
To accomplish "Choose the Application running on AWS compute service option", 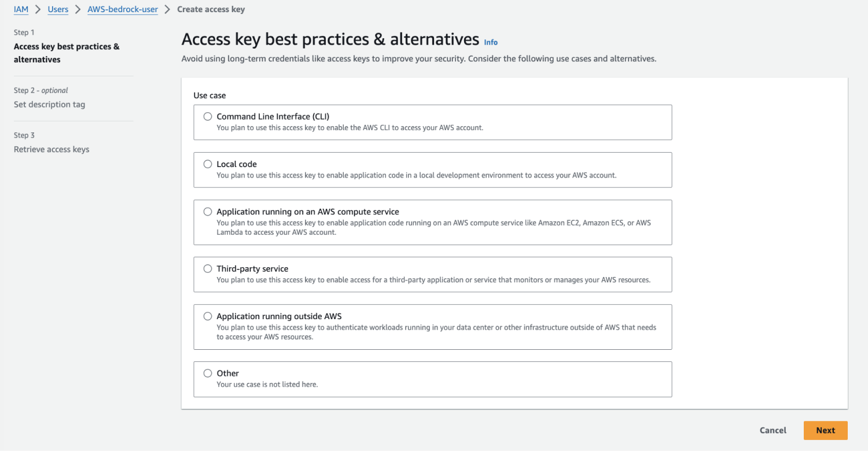I will pos(208,211).
